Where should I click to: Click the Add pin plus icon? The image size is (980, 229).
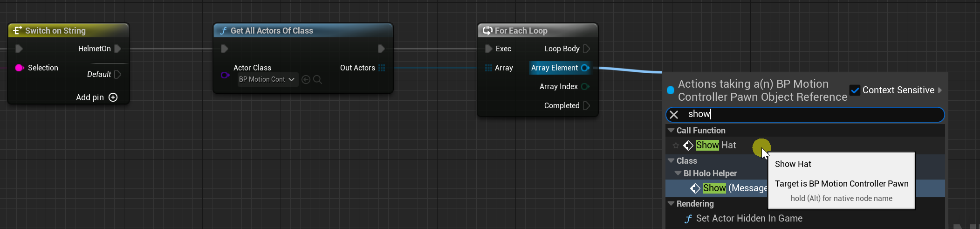(x=113, y=97)
